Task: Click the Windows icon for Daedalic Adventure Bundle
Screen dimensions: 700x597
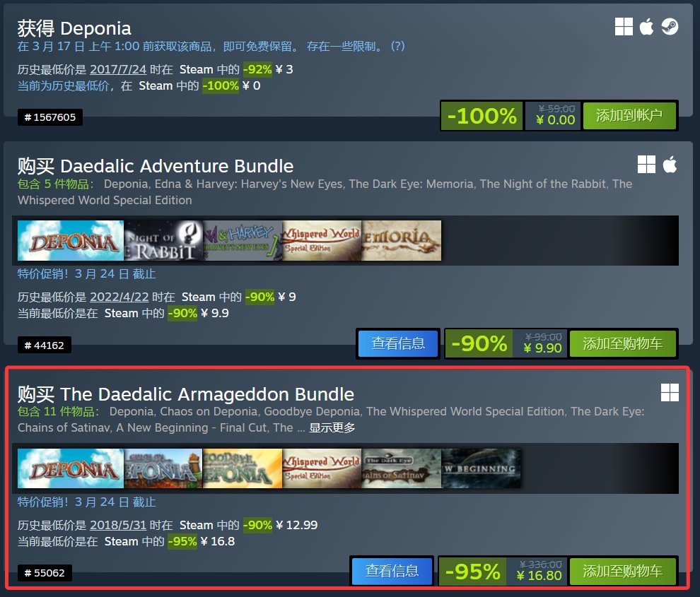Action: tap(646, 164)
